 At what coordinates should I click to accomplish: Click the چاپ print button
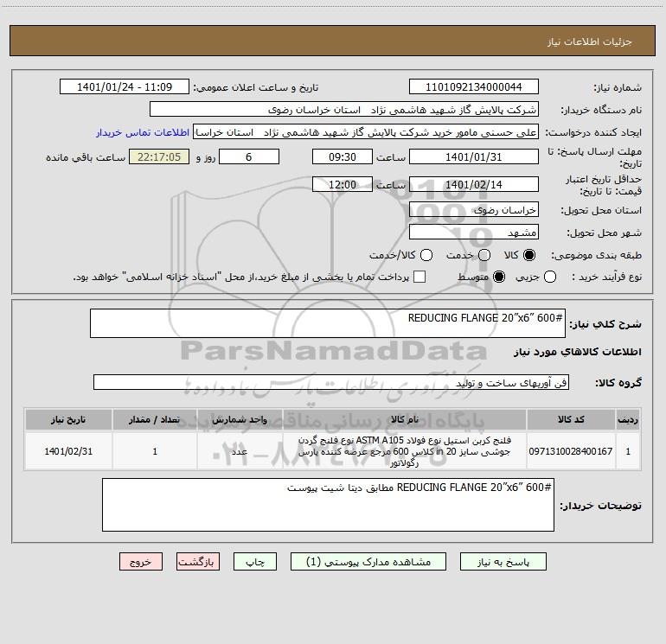255,562
